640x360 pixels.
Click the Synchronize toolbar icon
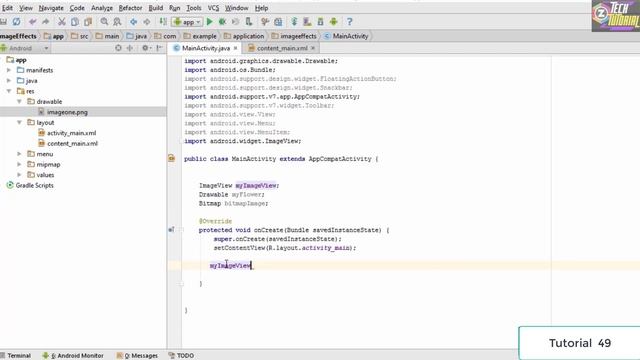(16, 22)
